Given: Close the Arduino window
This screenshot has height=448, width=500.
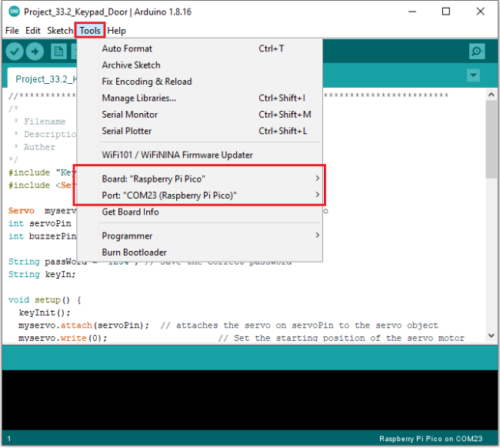Looking at the screenshot, I should [x=480, y=12].
